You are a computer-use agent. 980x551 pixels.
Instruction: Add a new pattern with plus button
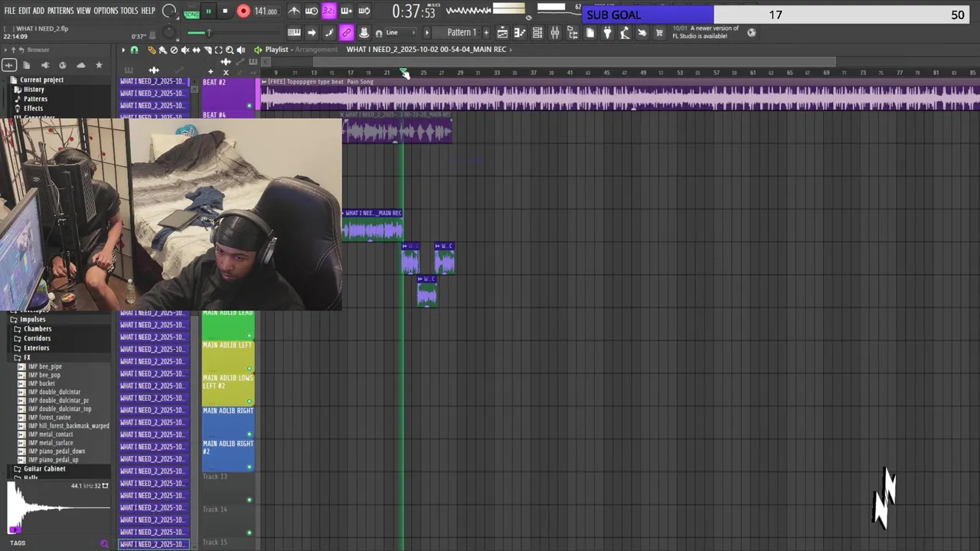pos(485,33)
